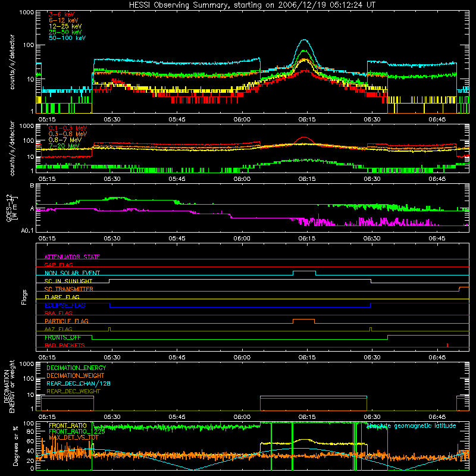The width and height of the screenshot is (476, 476).
Task: Click the BAD_PACKETS red spike near 06:47
Action: [447, 345]
